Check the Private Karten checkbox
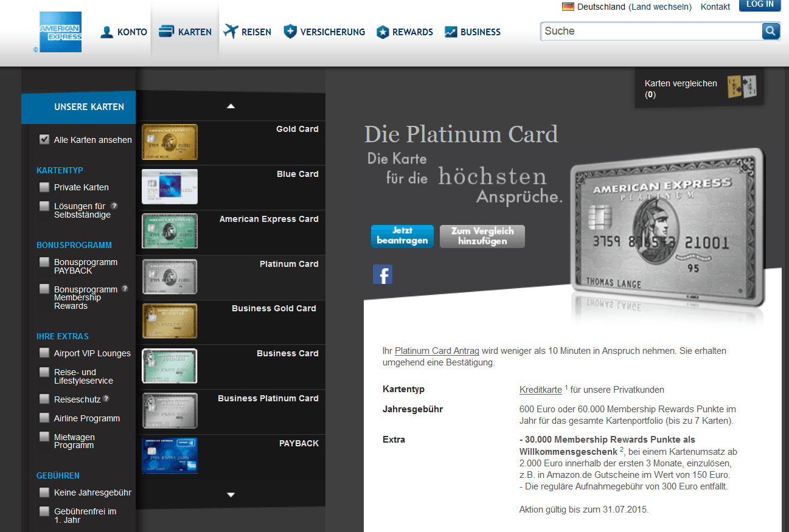Image resolution: width=789 pixels, height=532 pixels. (x=44, y=187)
